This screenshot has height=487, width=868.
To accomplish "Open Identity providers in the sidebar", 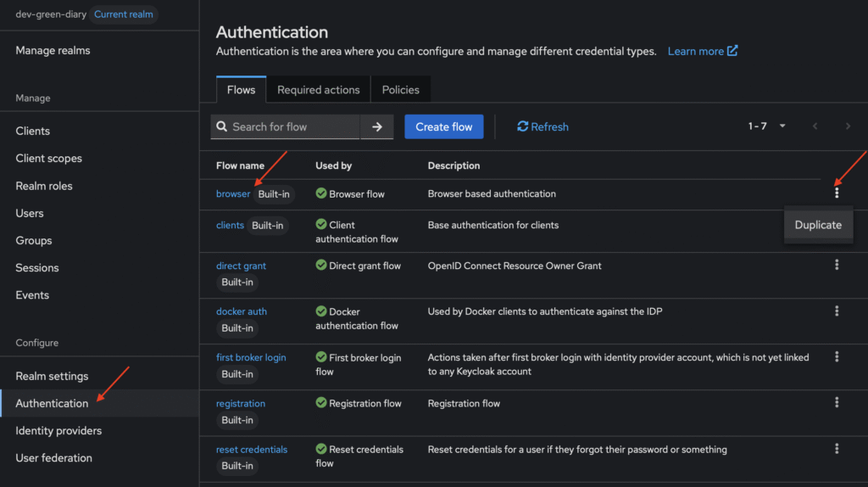I will [58, 430].
